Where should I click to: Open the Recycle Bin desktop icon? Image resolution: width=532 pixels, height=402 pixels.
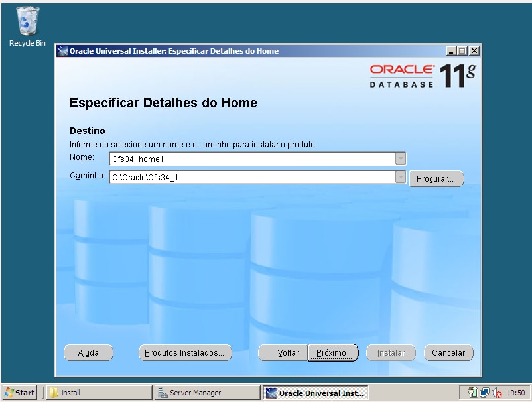point(27,27)
